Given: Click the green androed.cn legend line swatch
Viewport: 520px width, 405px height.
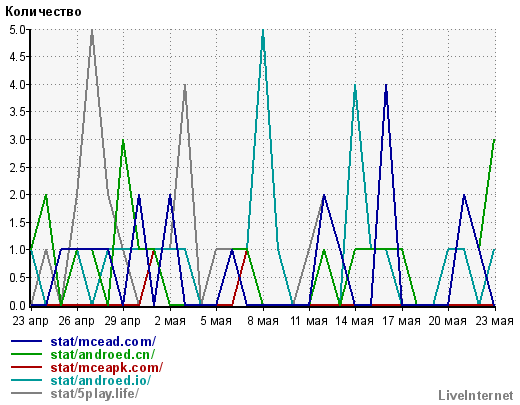Looking at the screenshot, I should coord(27,354).
